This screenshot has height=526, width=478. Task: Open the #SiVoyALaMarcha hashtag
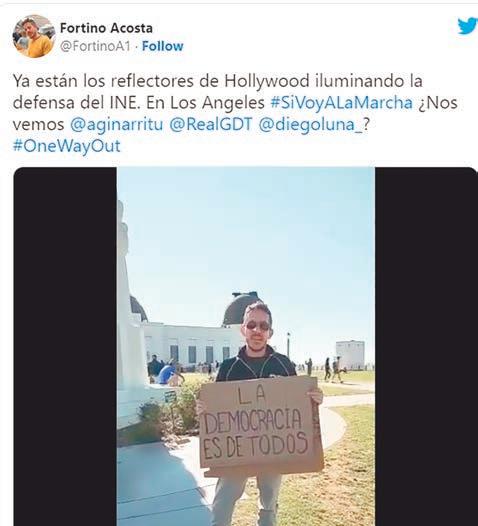pos(341,103)
